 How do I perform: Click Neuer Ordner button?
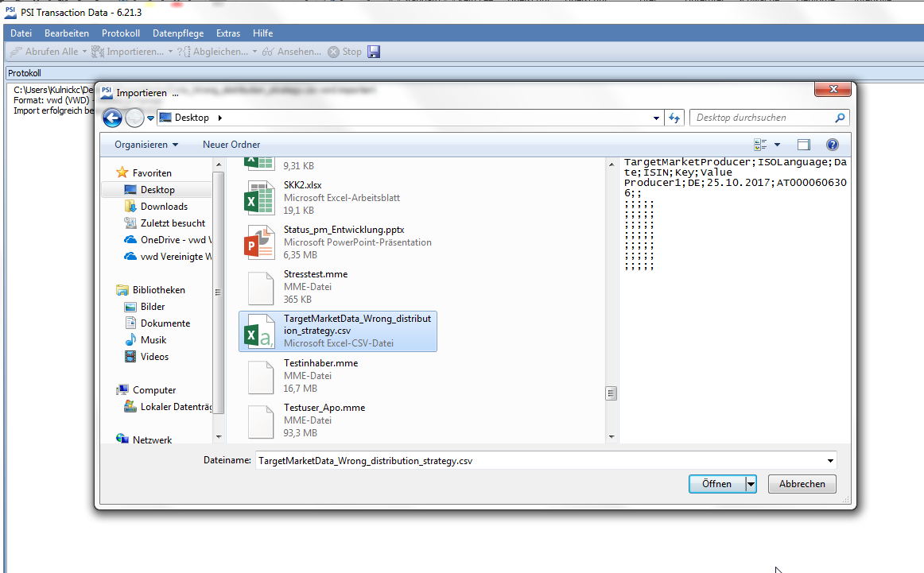[231, 145]
